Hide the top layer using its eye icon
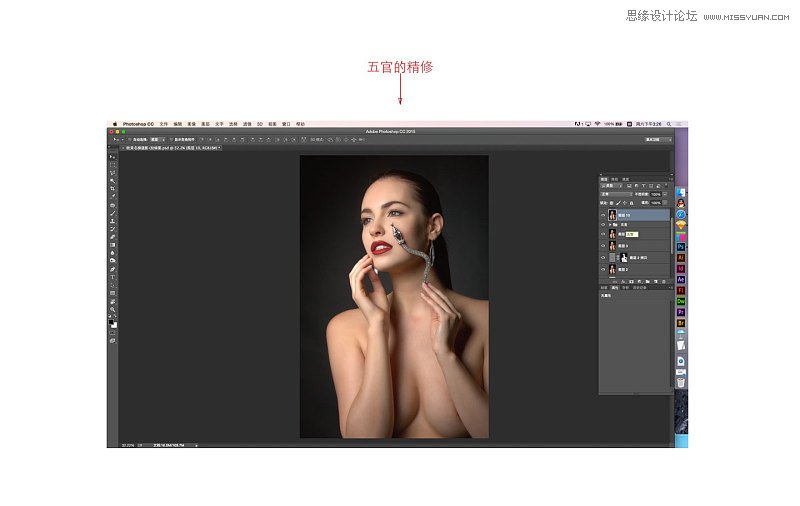 pyautogui.click(x=602, y=215)
